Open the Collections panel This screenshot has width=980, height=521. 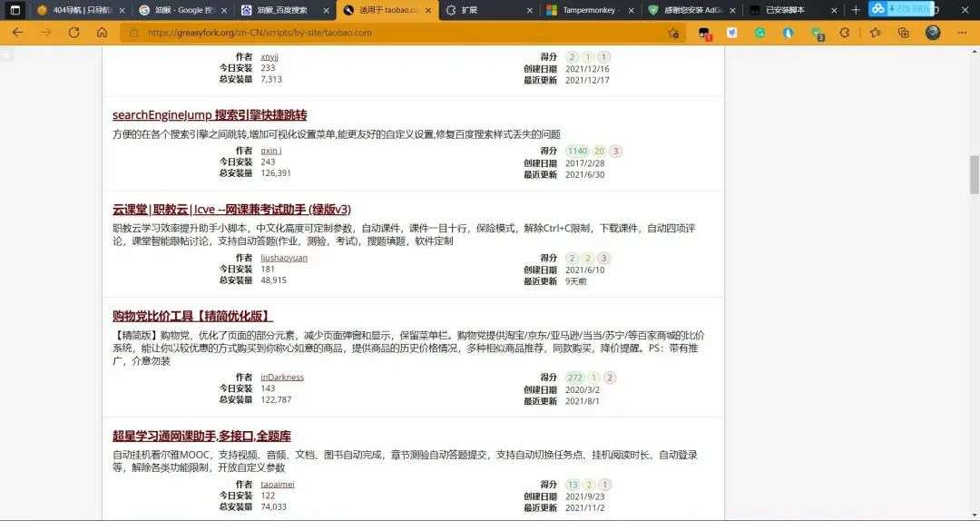pos(903,34)
